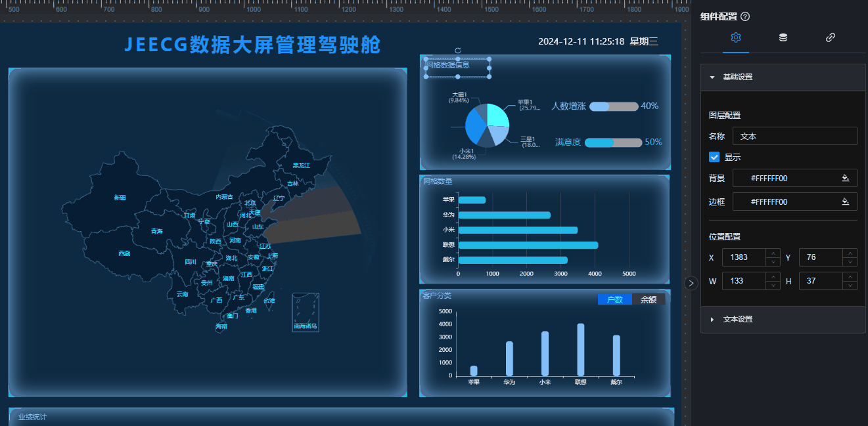Screen dimensions: 868x426
Task: Increase the H height using the up arrow
Action: pyautogui.click(x=850, y=277)
